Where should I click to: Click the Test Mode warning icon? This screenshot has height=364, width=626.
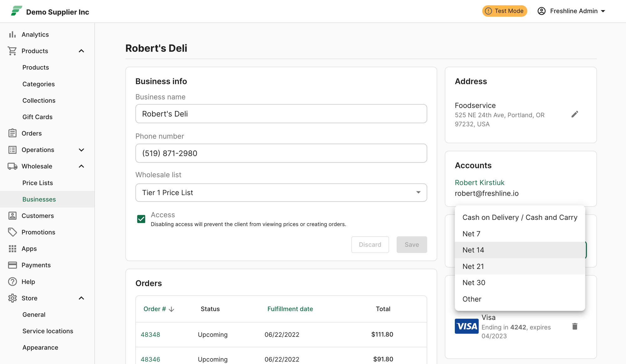pyautogui.click(x=488, y=11)
